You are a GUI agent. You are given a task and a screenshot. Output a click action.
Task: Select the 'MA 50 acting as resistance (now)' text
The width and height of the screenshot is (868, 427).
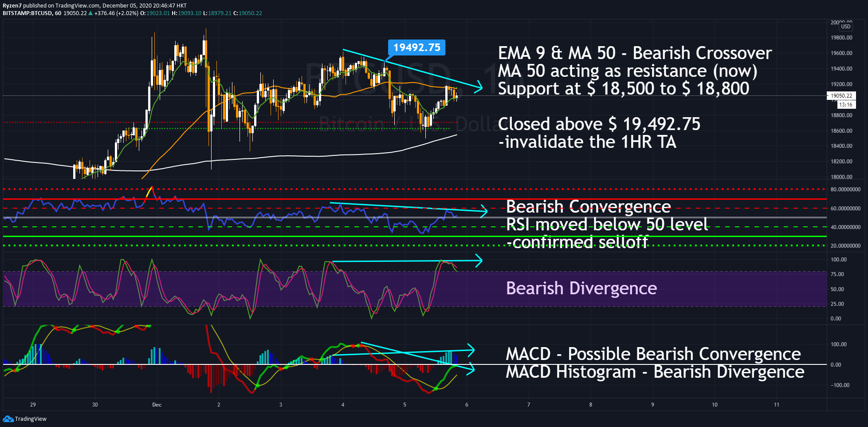(x=628, y=71)
